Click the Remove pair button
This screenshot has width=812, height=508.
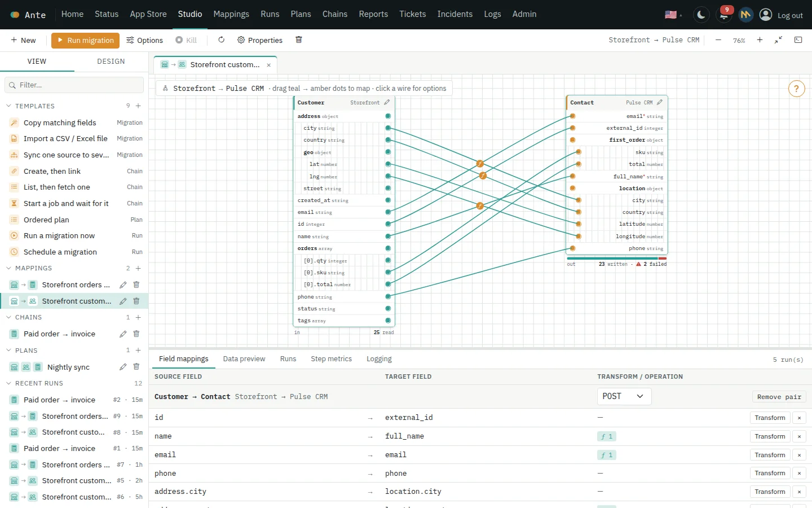[x=779, y=397]
